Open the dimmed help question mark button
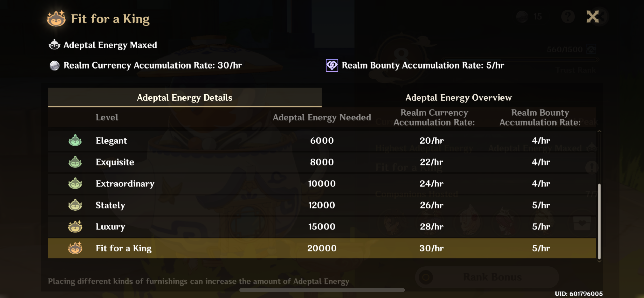 568,17
